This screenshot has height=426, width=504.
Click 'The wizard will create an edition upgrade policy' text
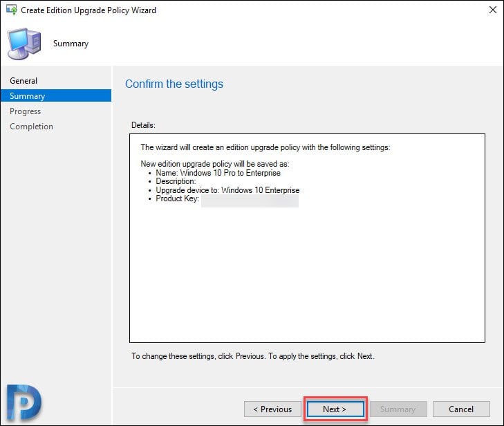point(265,147)
